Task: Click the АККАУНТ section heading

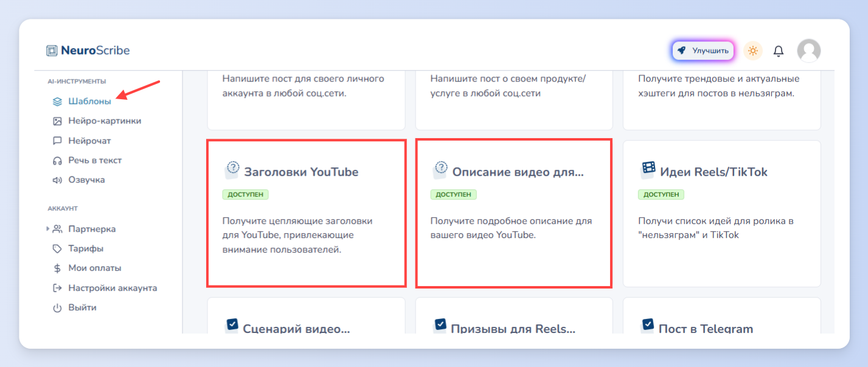Action: 63,209
